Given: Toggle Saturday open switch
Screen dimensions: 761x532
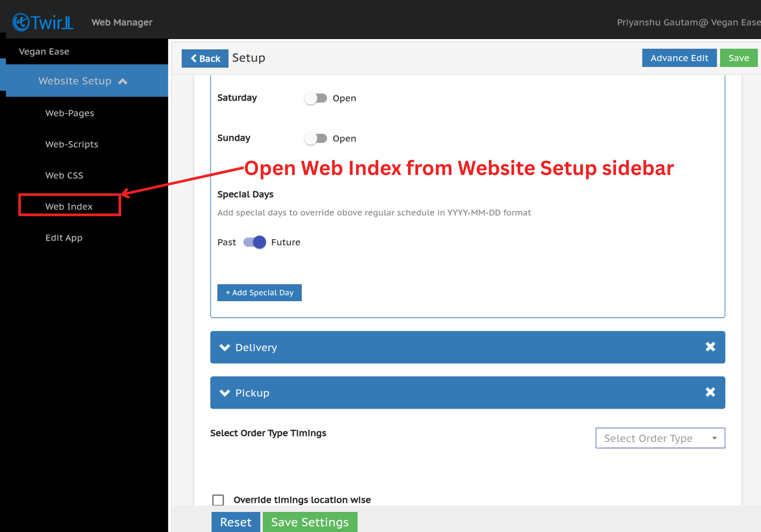Looking at the screenshot, I should coord(315,98).
